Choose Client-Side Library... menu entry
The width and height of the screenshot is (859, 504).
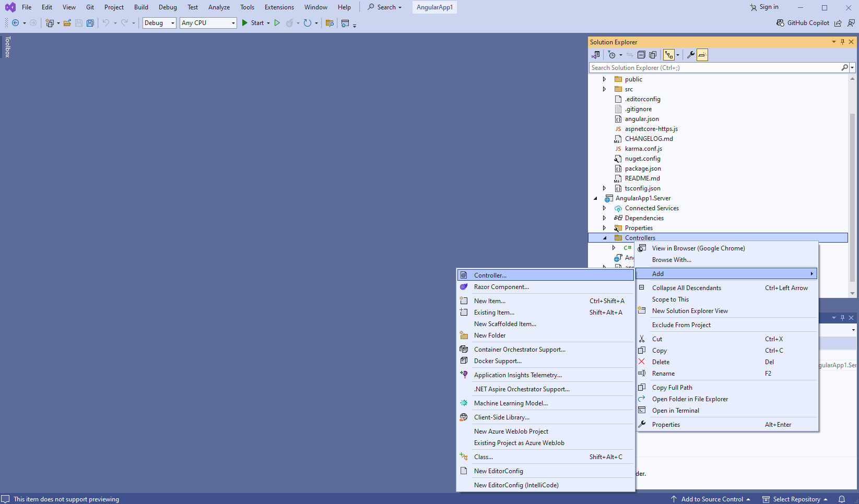(546, 417)
